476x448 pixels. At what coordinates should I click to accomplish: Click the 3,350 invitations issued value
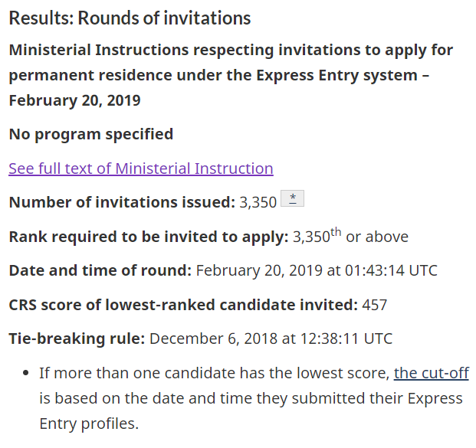[x=258, y=203]
